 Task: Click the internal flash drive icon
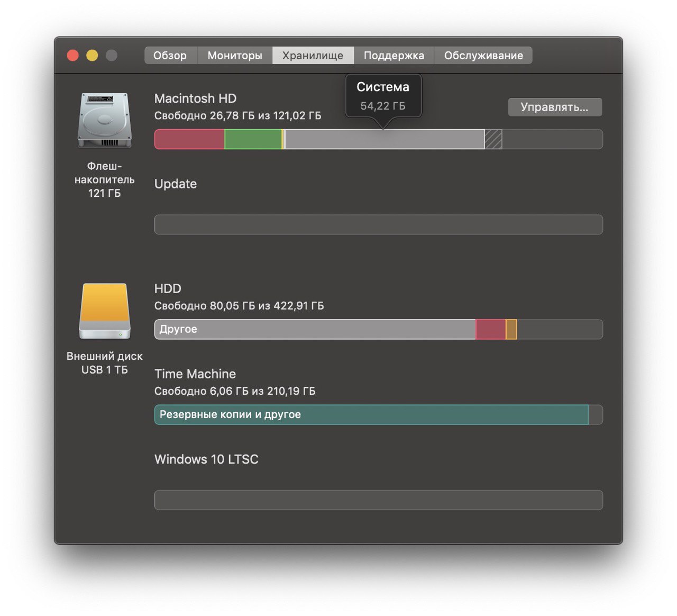pos(104,121)
